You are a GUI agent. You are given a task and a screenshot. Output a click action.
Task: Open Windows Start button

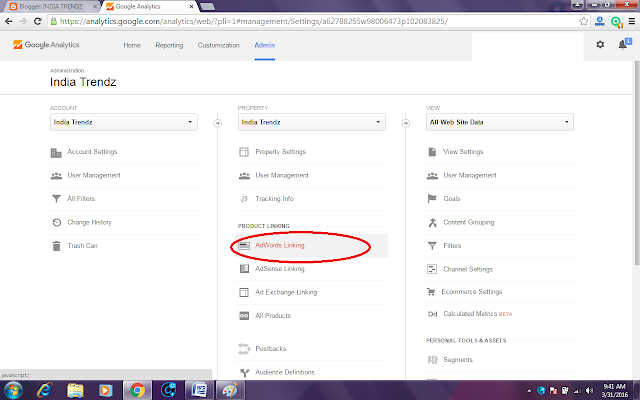point(13,390)
